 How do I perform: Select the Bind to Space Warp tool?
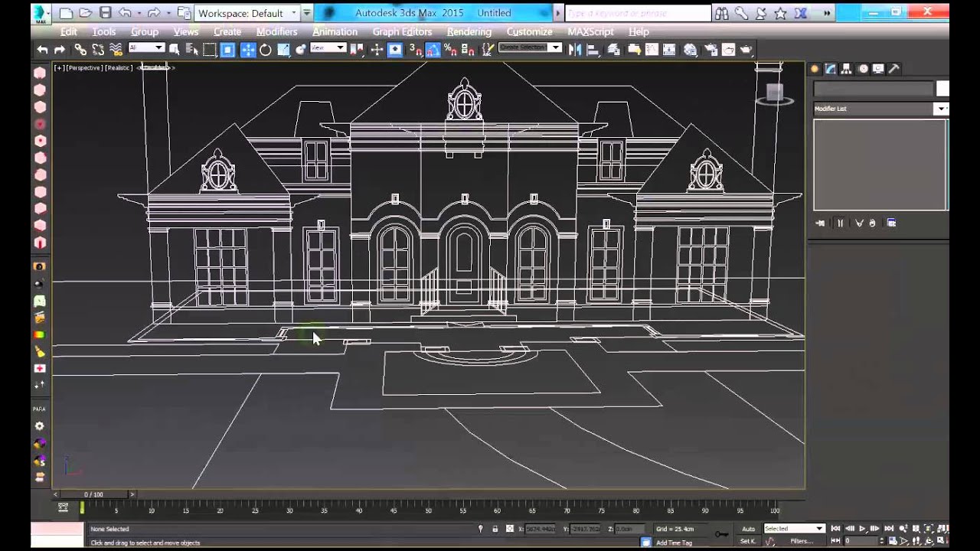tap(116, 50)
